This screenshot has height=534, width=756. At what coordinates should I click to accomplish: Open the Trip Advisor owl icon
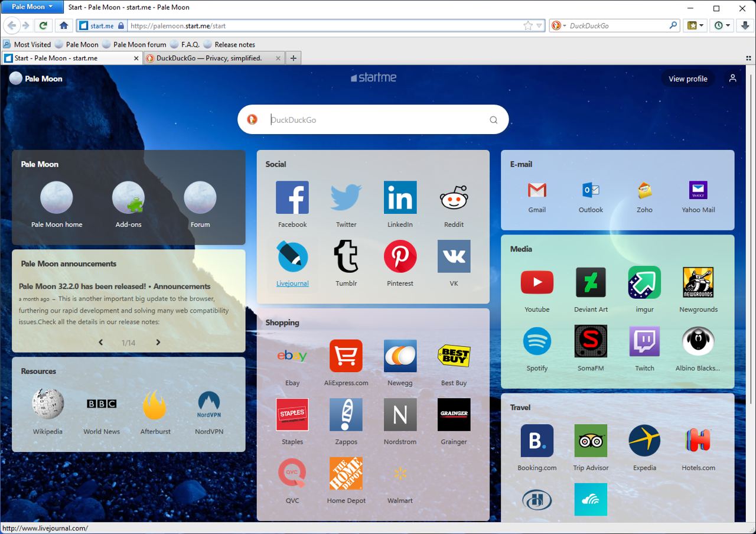click(x=591, y=441)
